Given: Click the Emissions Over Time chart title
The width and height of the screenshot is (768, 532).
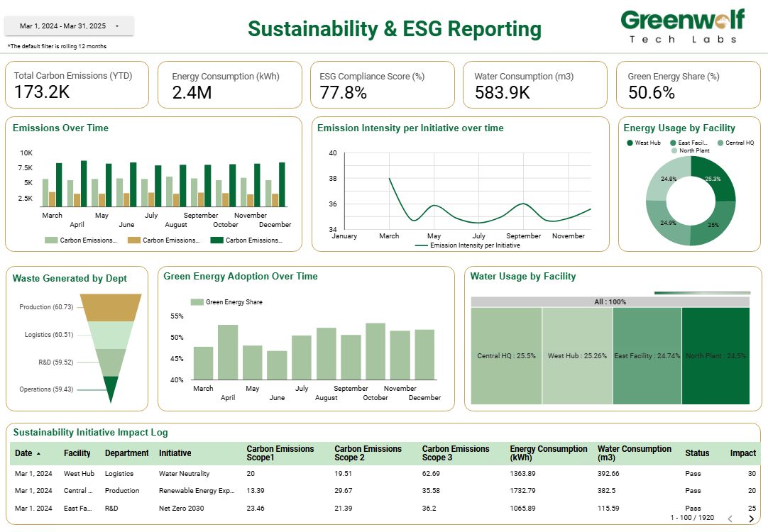Looking at the screenshot, I should [x=61, y=128].
